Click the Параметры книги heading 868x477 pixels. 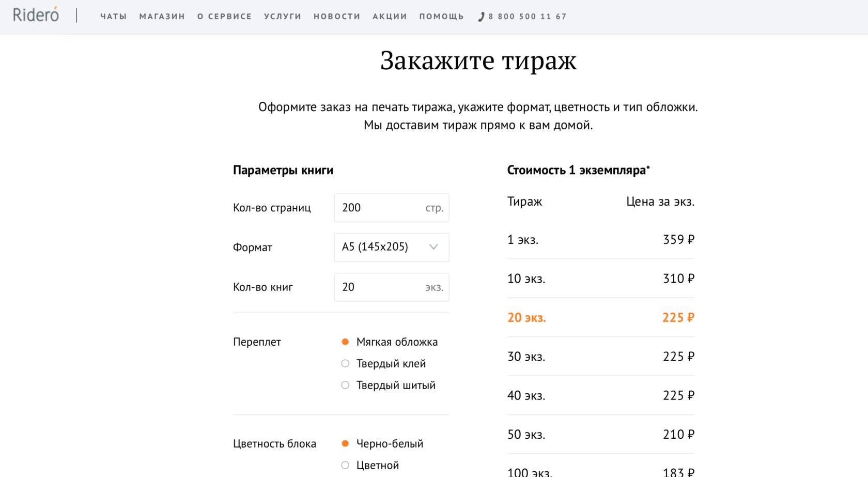[283, 170]
